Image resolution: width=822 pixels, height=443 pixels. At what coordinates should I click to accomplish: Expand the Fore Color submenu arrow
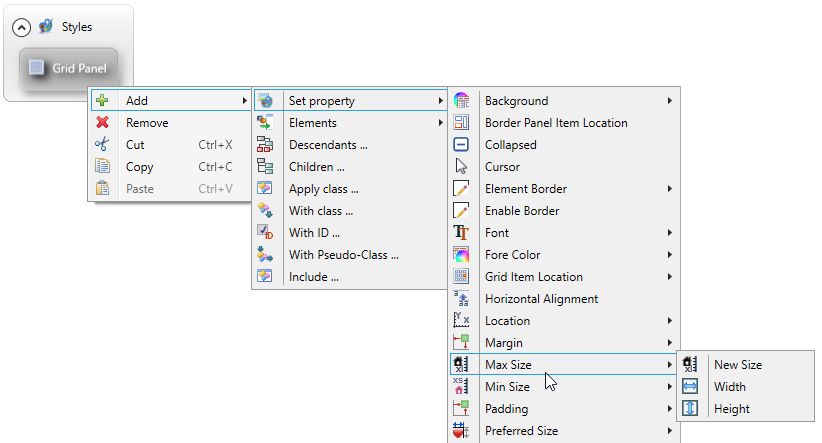[669, 255]
